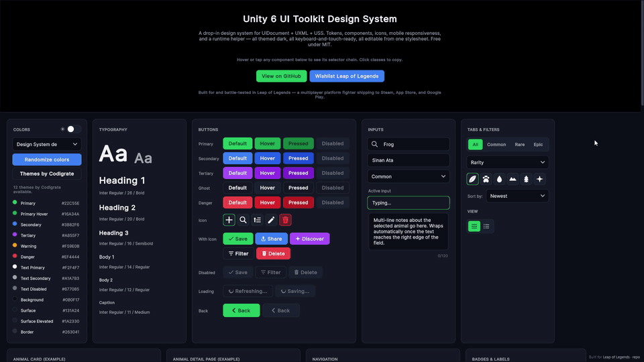Click the Refreshing loading button
The width and height of the screenshot is (644, 362).
[x=248, y=292]
